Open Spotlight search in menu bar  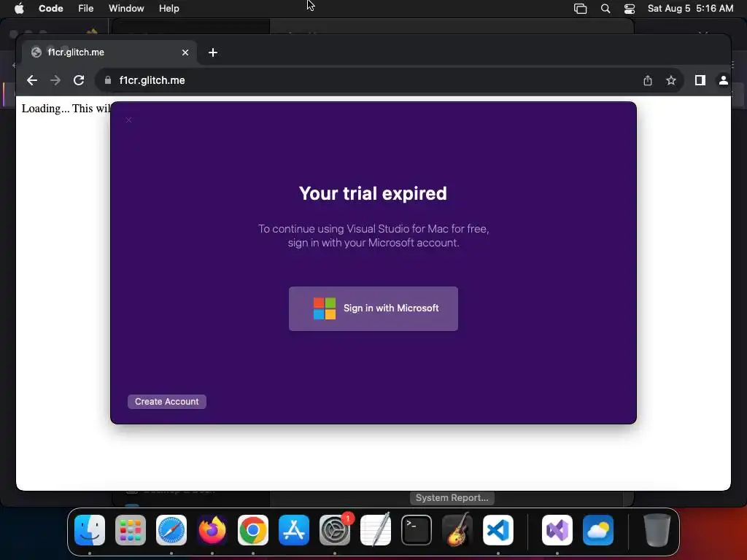pos(605,9)
